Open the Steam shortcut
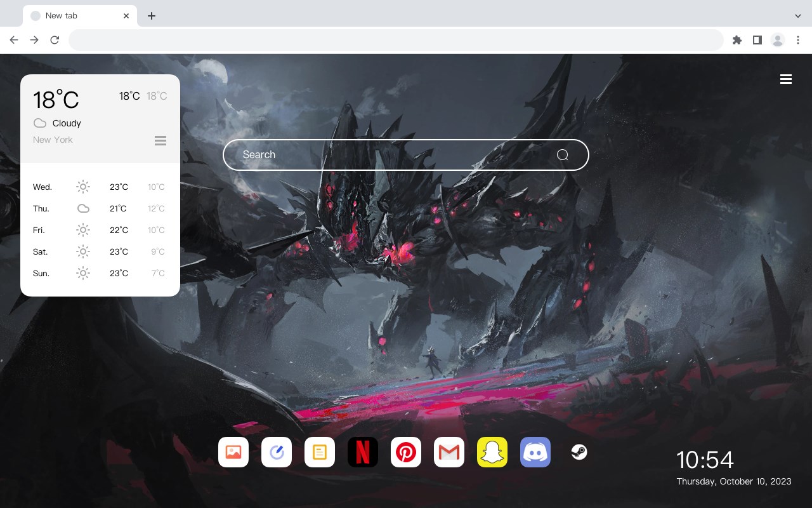The height and width of the screenshot is (508, 812). point(579,452)
